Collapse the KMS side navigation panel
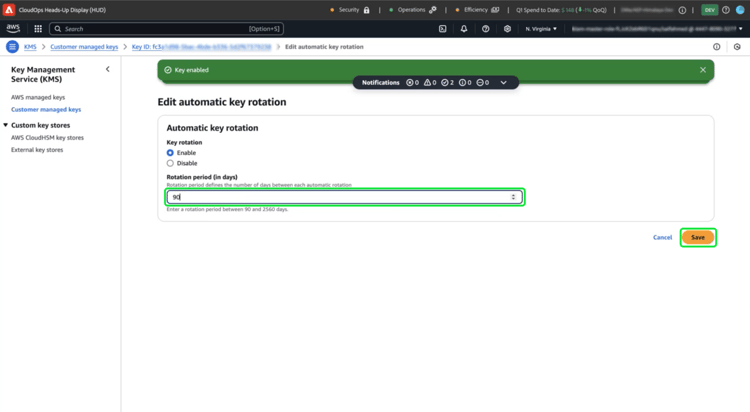Screen dimensions: 750x412 [x=108, y=69]
